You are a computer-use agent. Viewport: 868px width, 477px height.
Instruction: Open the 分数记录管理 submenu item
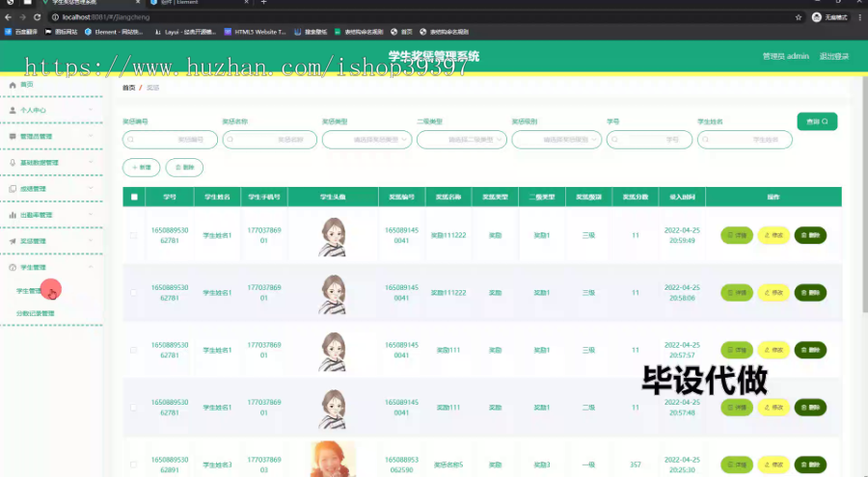pos(36,313)
